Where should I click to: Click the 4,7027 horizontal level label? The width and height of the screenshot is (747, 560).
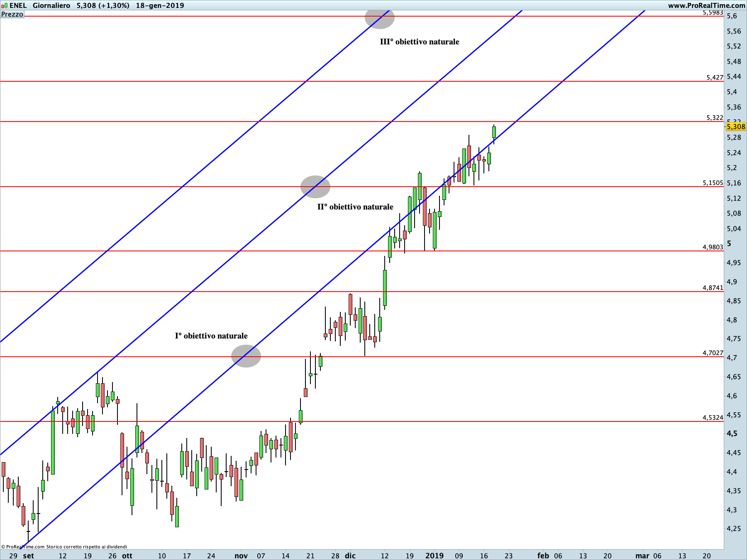[x=713, y=353]
